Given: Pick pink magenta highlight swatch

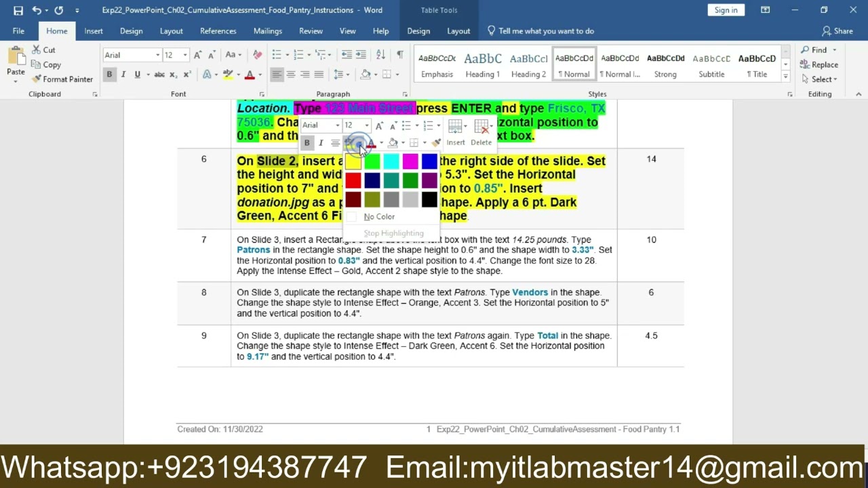Looking at the screenshot, I should coord(410,161).
